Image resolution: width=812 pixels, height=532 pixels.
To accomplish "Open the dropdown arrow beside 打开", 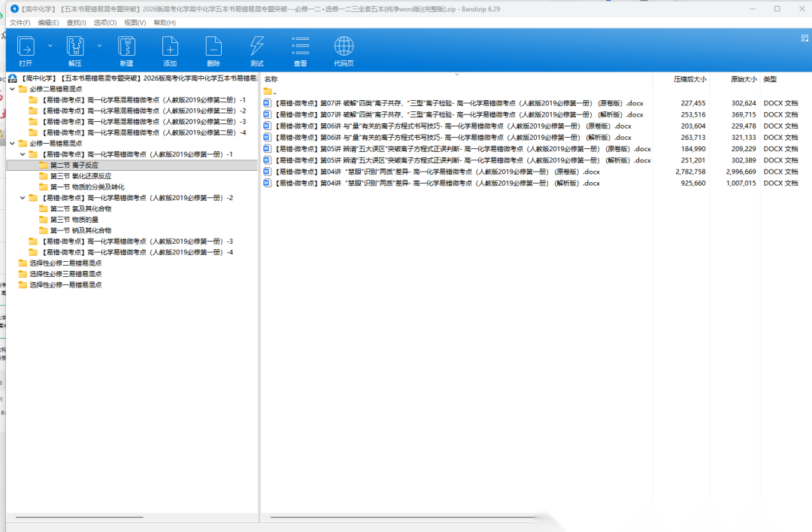I will pyautogui.click(x=50, y=46).
